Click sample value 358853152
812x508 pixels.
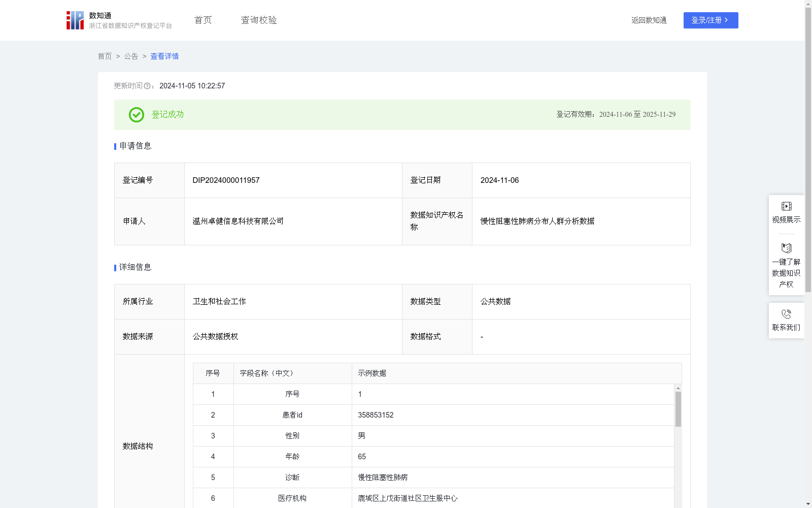click(376, 415)
